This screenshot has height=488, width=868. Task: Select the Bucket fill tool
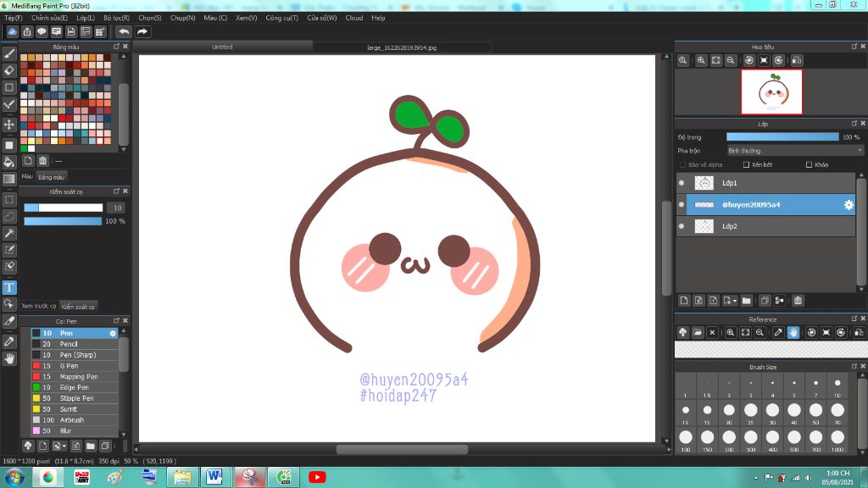tap(9, 162)
